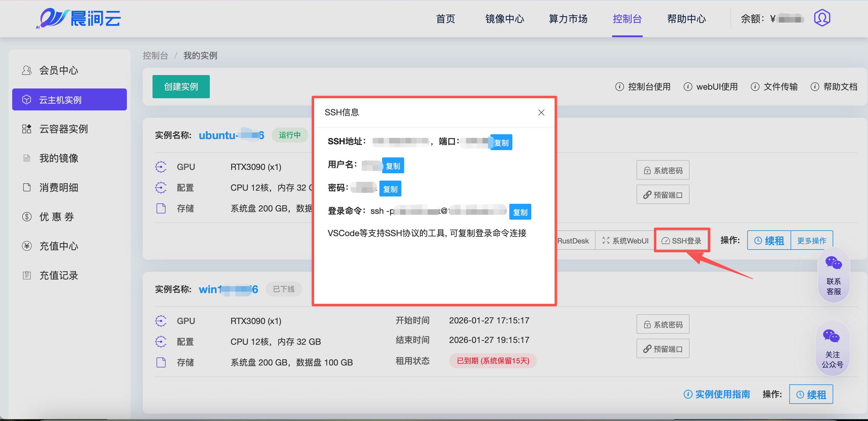Open 实例使用指南 link
The width and height of the screenshot is (868, 421).
coord(717,394)
